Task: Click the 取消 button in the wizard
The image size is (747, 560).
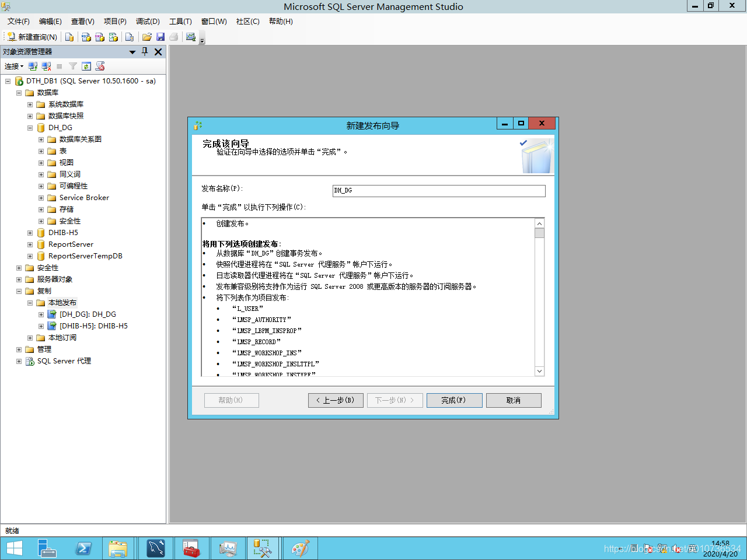Action: (x=514, y=400)
